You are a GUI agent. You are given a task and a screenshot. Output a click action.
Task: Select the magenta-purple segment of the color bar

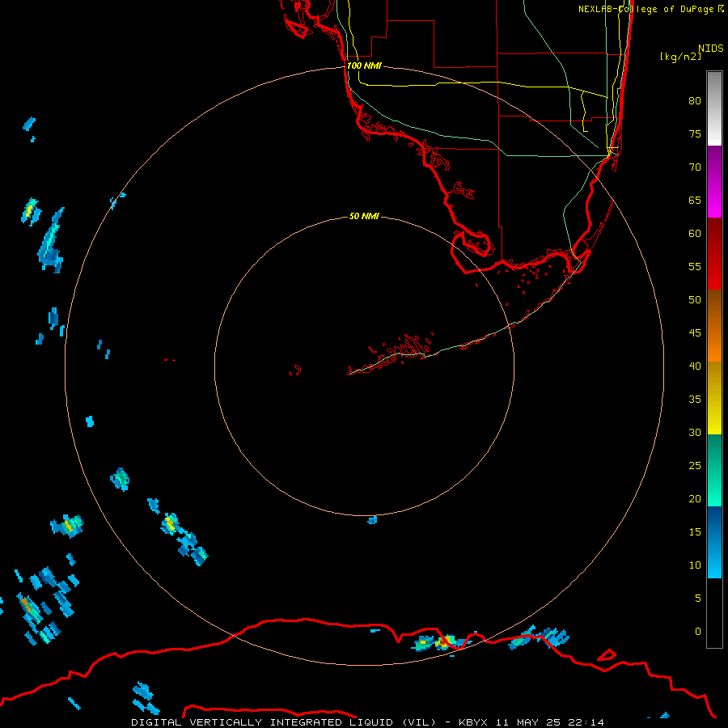[714, 181]
